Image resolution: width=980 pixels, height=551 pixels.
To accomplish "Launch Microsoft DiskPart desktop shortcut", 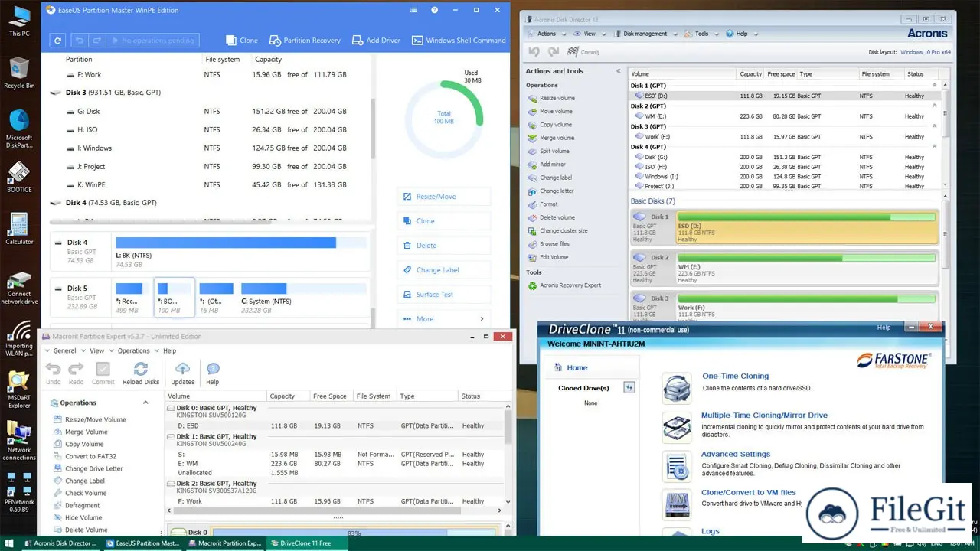I will [19, 129].
